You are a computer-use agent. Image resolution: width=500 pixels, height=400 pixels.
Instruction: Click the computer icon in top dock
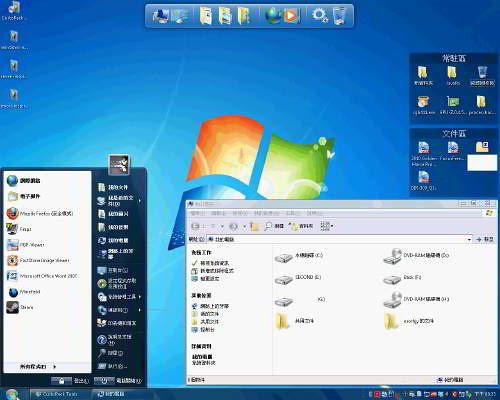point(160,16)
